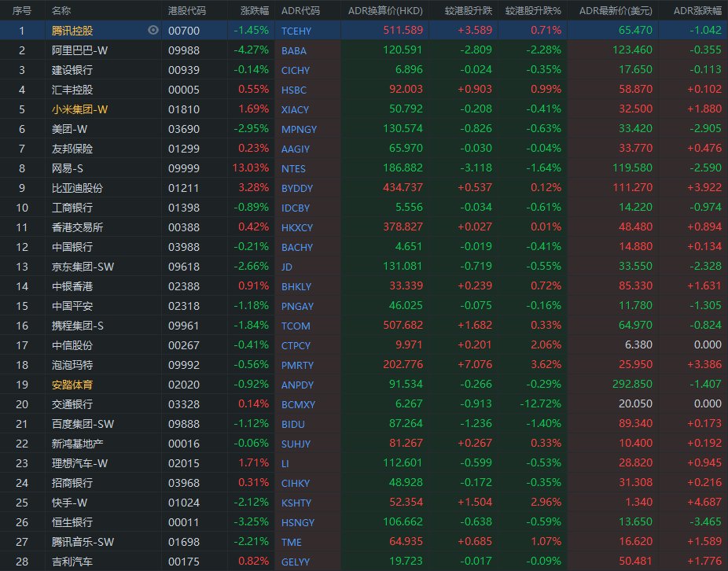Image resolution: width=728 pixels, height=571 pixels.
Task: Click the 13.03% change for 网易-S
Action: [251, 168]
